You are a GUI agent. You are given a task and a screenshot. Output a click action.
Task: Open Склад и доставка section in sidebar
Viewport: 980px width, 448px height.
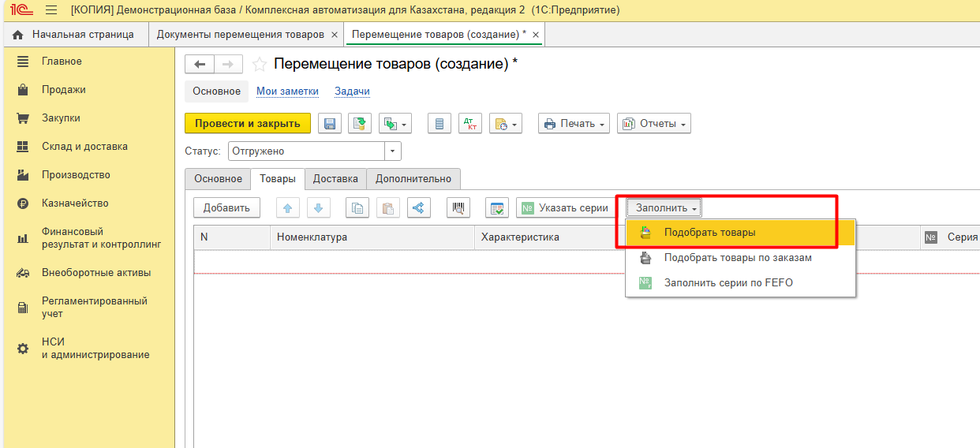pyautogui.click(x=84, y=147)
